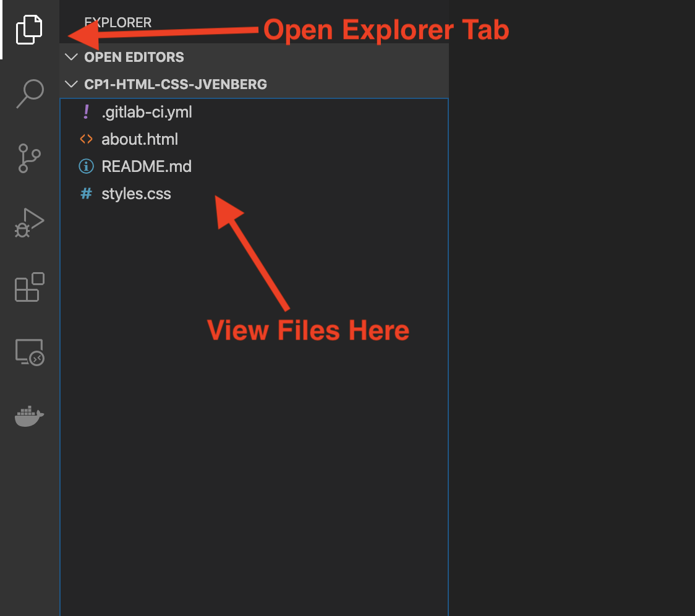Open the Search magnifier view
The image size is (695, 616).
pos(30,94)
